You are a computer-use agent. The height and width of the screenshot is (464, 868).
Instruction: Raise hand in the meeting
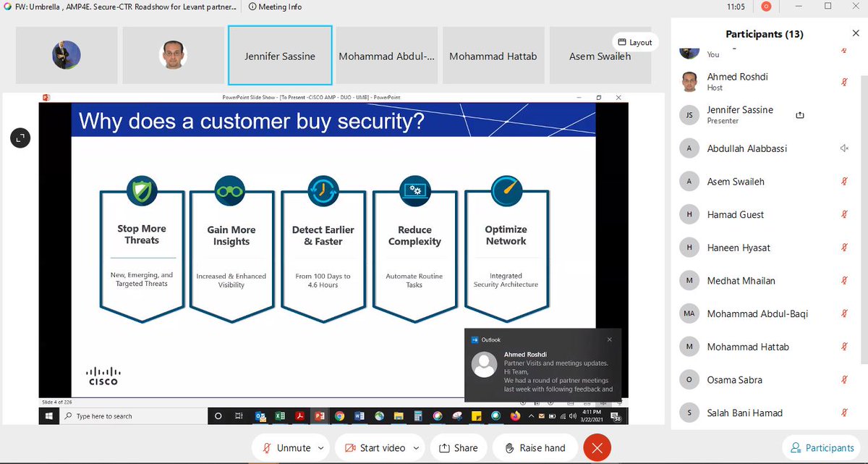[x=535, y=448]
